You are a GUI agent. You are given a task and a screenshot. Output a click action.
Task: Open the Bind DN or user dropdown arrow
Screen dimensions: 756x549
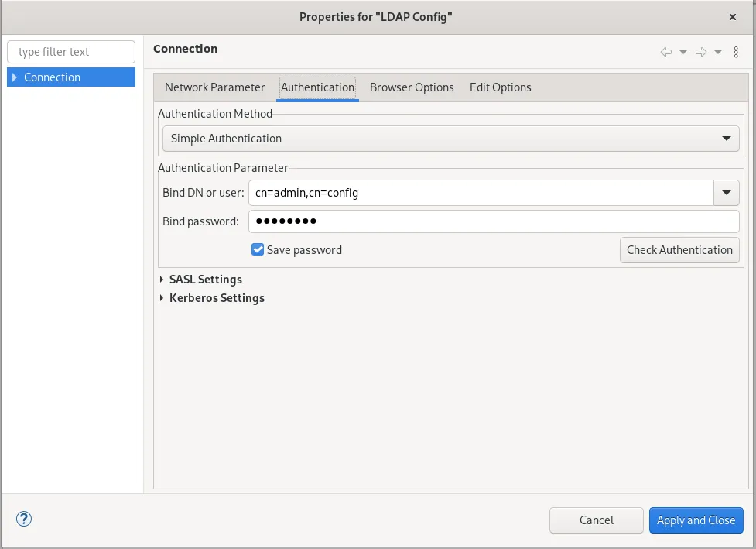pos(726,192)
